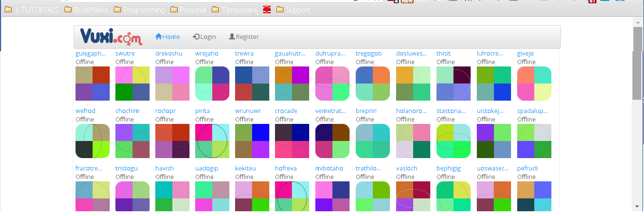This screenshot has height=216, width=644.
Task: Open the wrojaho user profile link
Action: [207, 54]
